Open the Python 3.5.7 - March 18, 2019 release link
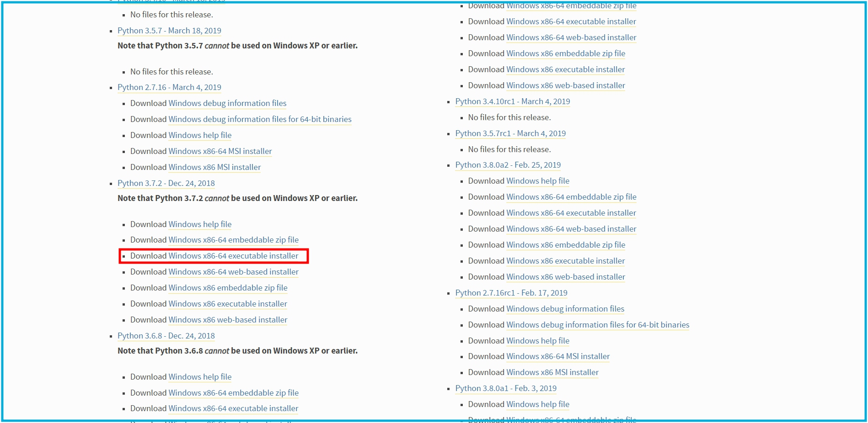 click(169, 31)
